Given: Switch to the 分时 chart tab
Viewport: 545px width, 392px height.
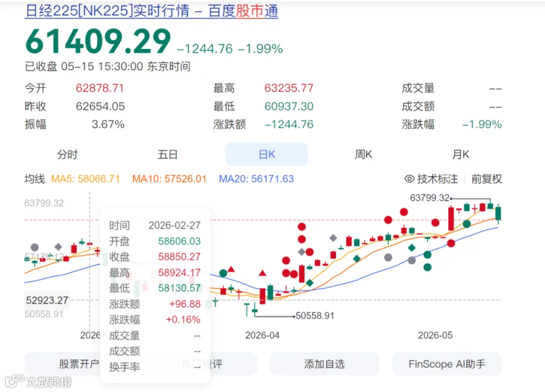Looking at the screenshot, I should coord(67,154).
